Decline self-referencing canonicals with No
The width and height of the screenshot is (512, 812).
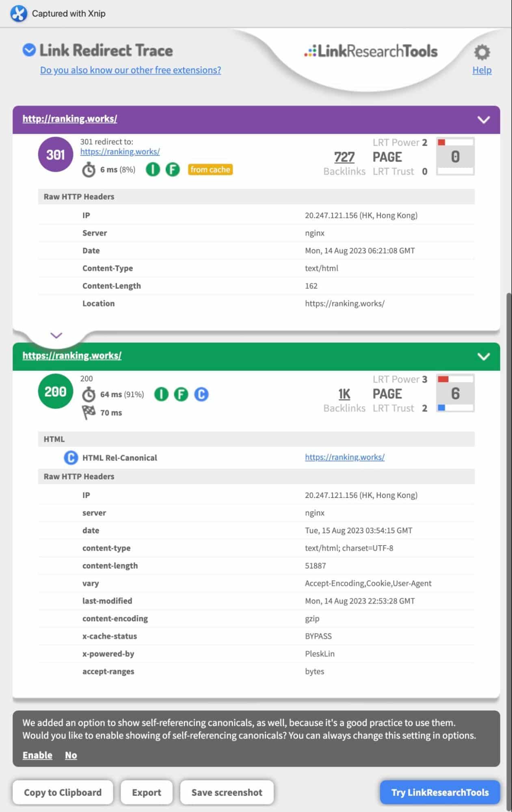(x=71, y=755)
